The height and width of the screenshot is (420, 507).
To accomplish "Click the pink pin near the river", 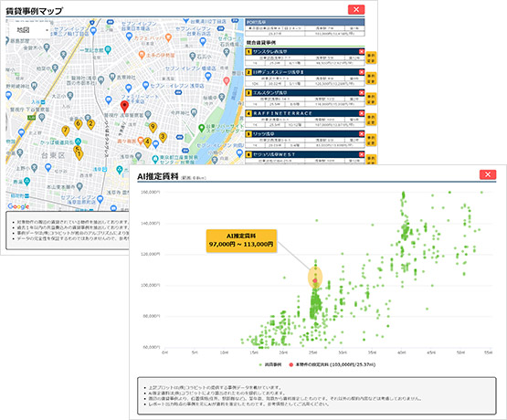I will (x=227, y=81).
